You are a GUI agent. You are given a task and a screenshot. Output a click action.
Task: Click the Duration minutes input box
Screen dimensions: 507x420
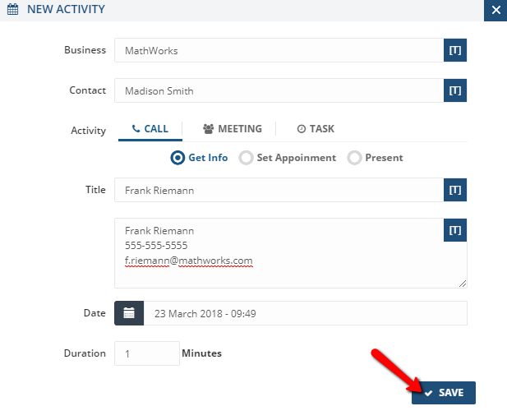click(146, 353)
